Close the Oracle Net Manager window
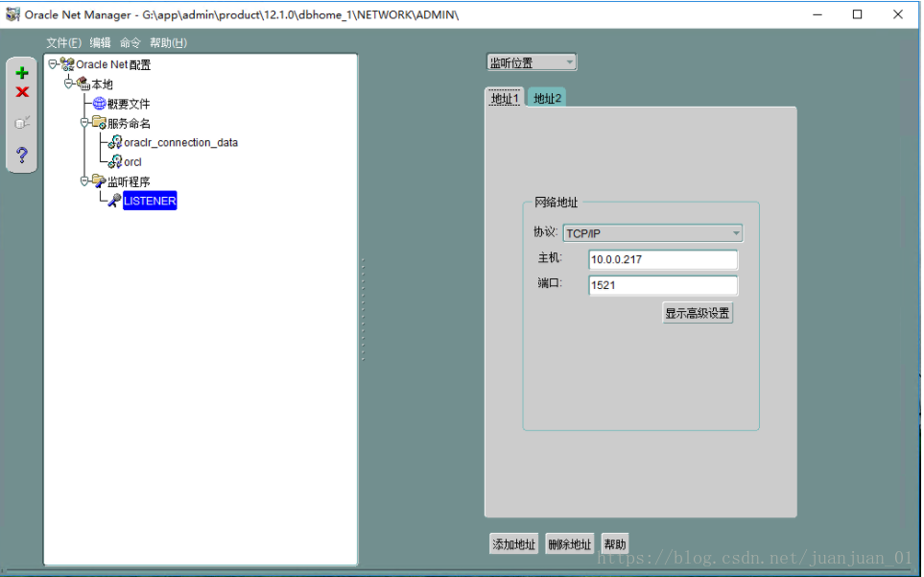The width and height of the screenshot is (924, 577). tap(897, 14)
